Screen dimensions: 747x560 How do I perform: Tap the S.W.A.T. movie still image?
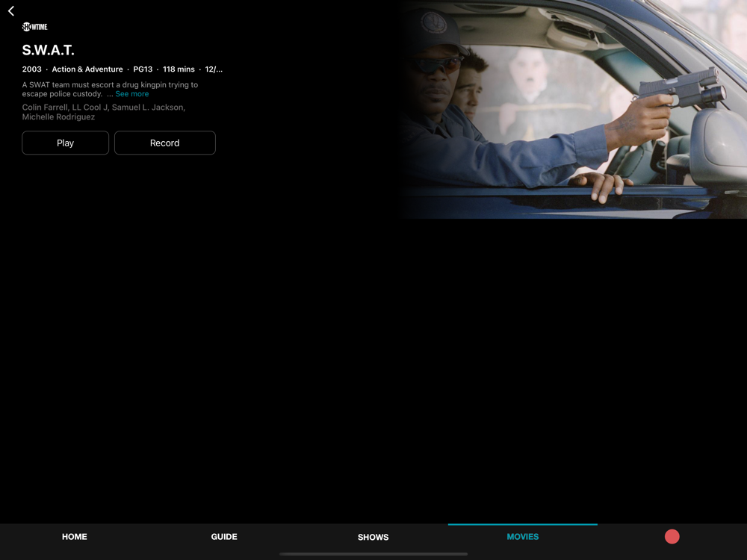click(x=573, y=109)
